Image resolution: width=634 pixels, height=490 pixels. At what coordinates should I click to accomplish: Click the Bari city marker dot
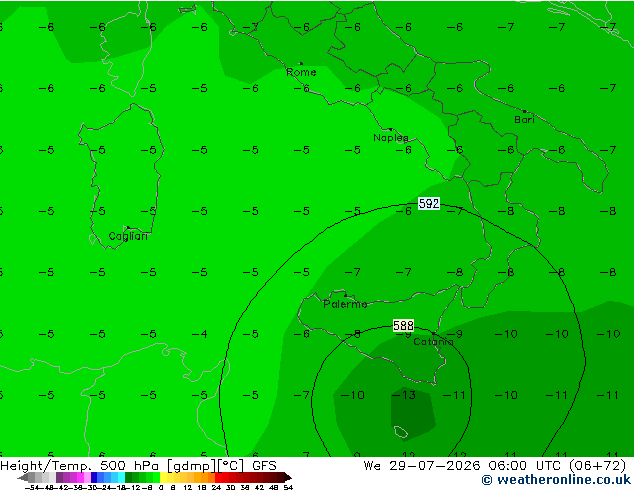pyautogui.click(x=524, y=111)
